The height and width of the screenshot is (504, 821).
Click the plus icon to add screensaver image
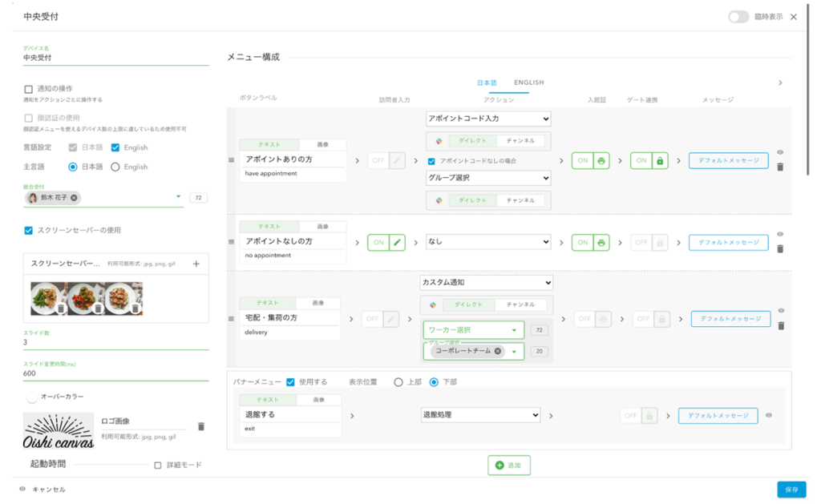pos(196,264)
